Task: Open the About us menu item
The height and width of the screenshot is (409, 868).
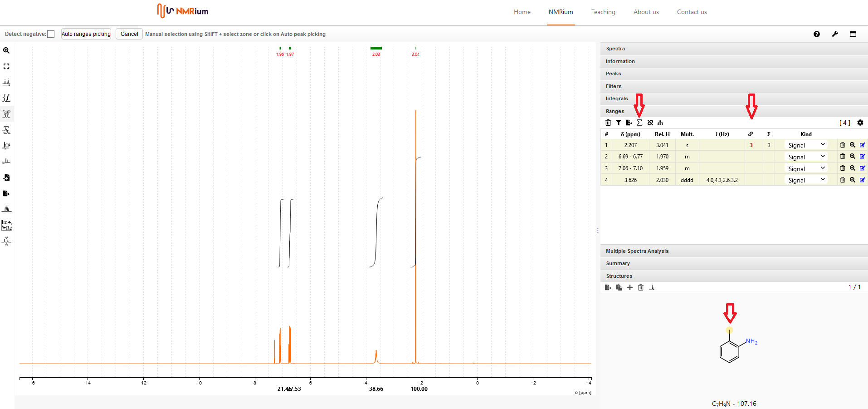Action: 646,12
